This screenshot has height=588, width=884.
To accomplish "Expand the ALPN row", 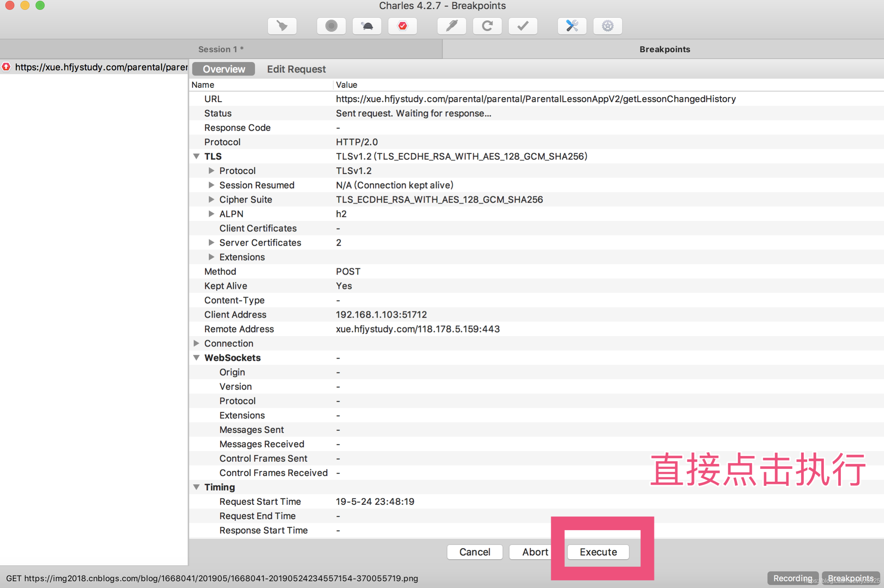I will (x=211, y=214).
